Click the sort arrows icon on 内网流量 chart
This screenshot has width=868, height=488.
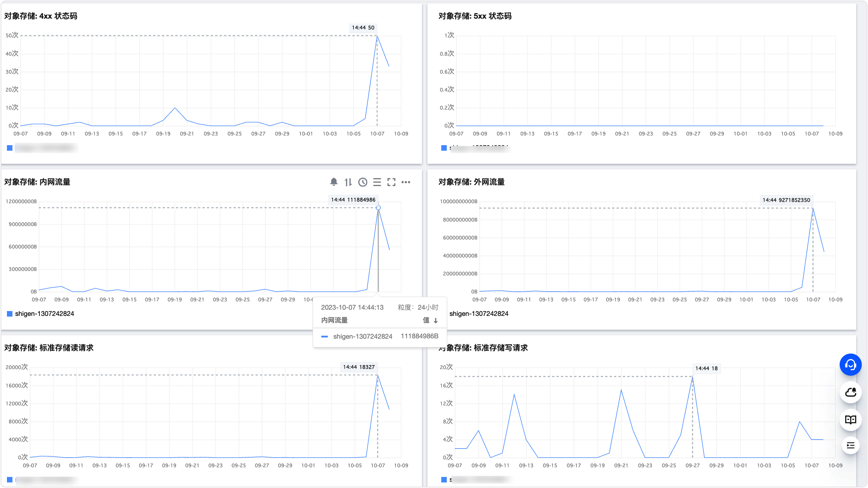click(348, 182)
